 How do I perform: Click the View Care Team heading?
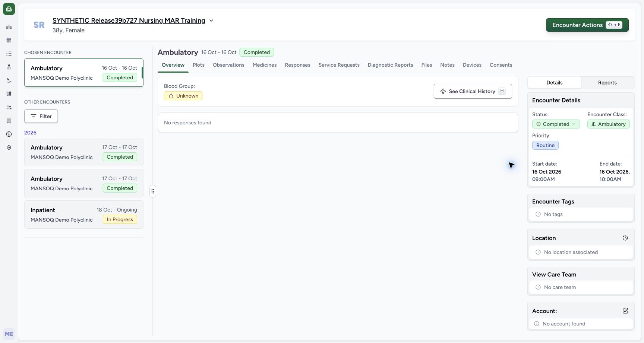554,274
